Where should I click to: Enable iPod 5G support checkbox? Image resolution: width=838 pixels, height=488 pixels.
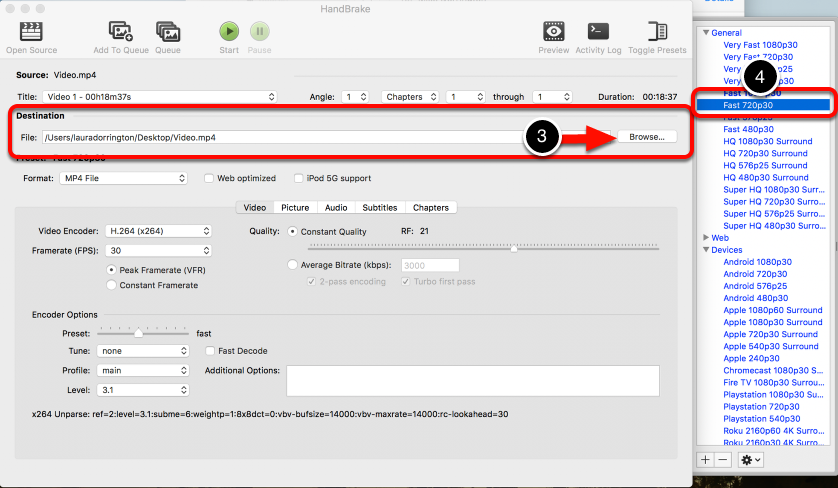pos(299,178)
